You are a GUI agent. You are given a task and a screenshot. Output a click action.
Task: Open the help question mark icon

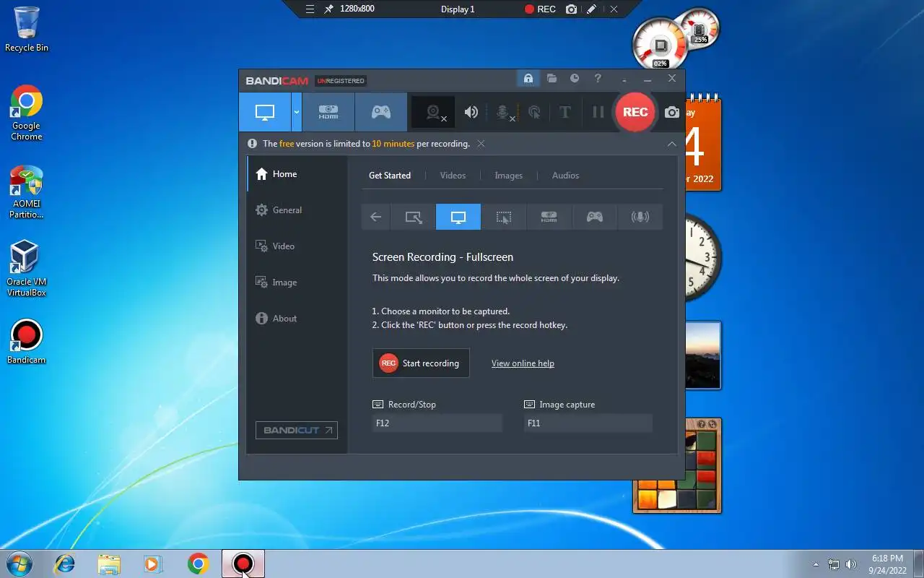pyautogui.click(x=598, y=78)
